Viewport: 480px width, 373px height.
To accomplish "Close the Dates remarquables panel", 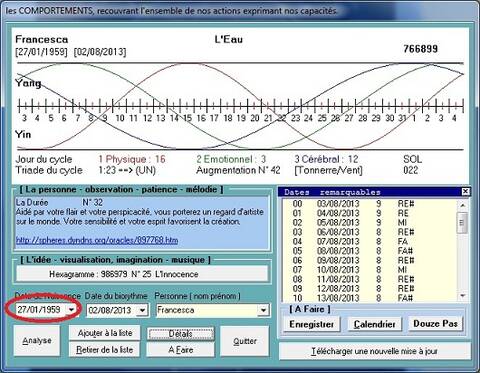I will pyautogui.click(x=465, y=191).
